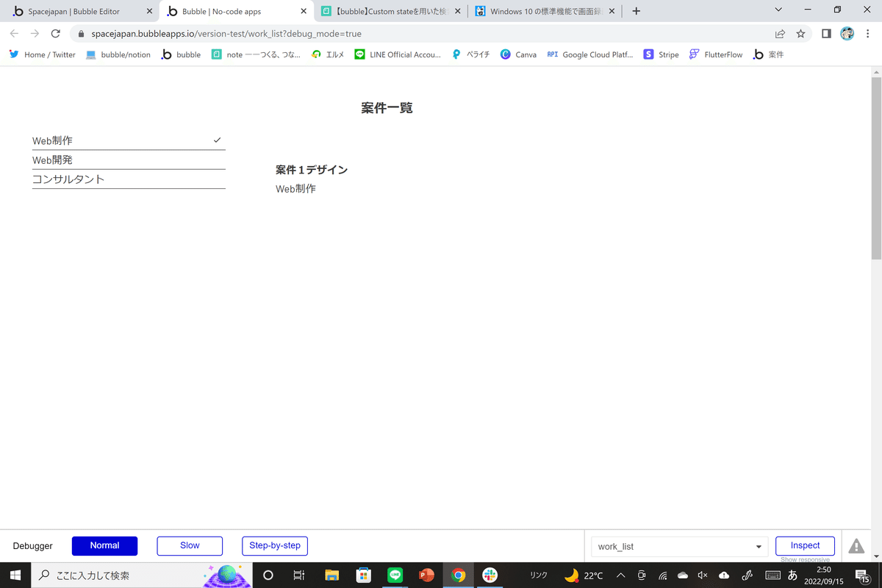Open the bubble bookmark

click(x=181, y=54)
